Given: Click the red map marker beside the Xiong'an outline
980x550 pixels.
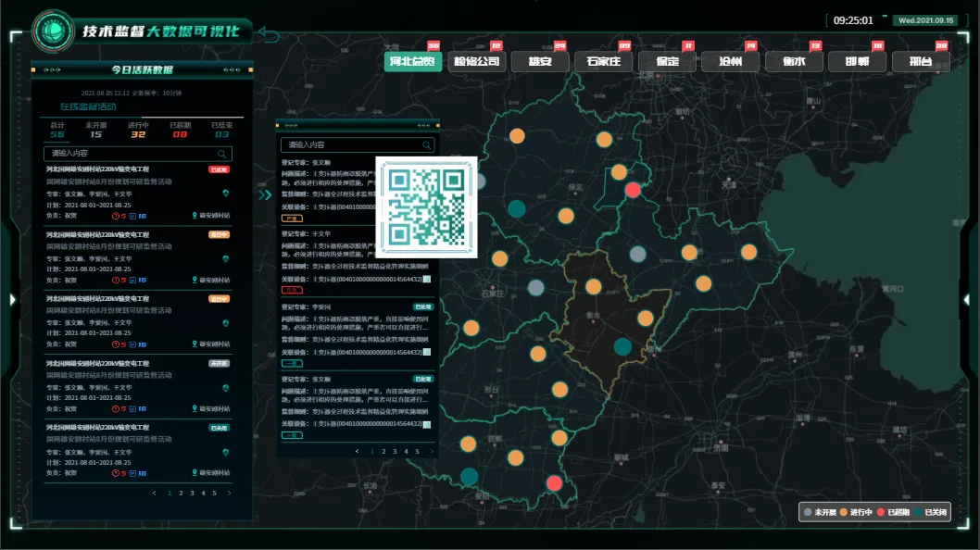Looking at the screenshot, I should [633, 190].
